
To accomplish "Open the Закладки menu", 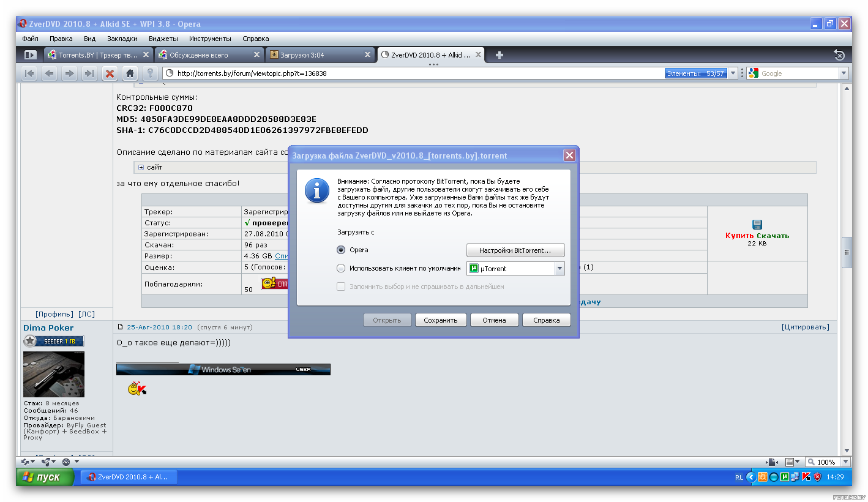I will point(122,38).
